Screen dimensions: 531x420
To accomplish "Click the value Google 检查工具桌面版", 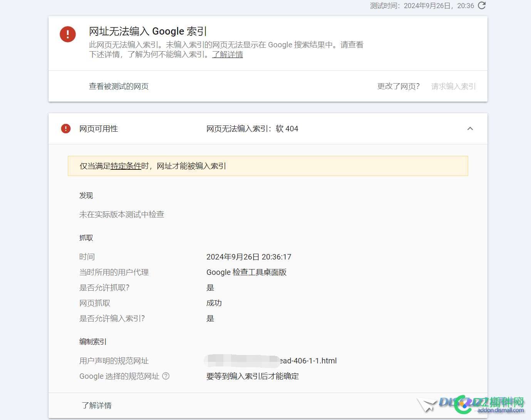I will tap(246, 272).
